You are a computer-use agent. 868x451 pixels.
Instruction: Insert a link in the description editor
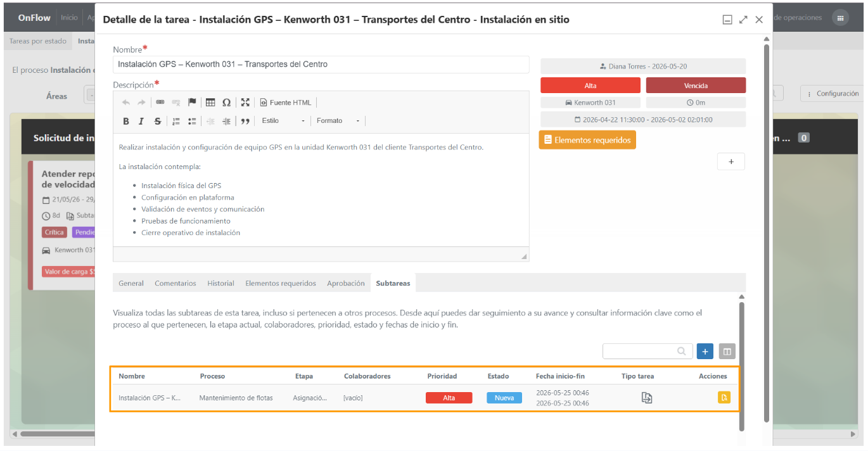160,103
